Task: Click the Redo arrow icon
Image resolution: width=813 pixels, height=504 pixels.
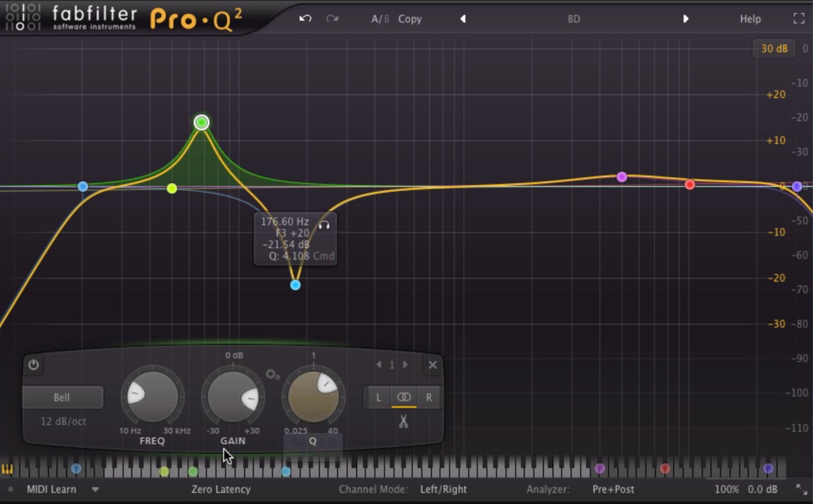Action: pyautogui.click(x=332, y=19)
